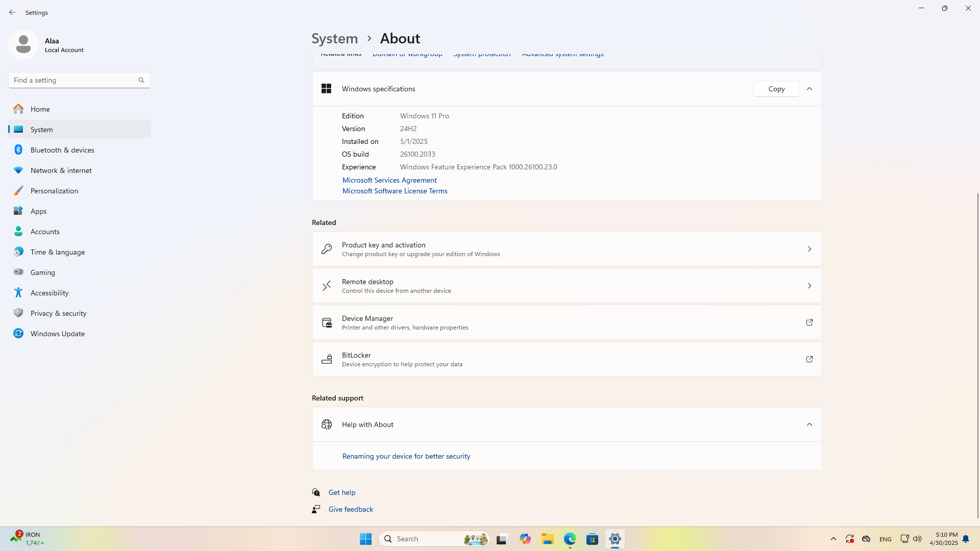Open Microsoft Store from the taskbar
980x551 pixels.
(x=592, y=539)
